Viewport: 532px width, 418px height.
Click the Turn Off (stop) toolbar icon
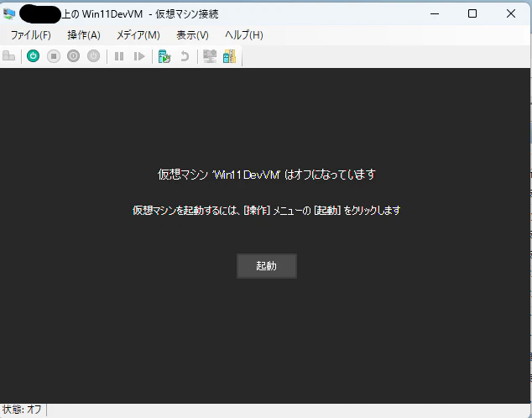[x=53, y=56]
